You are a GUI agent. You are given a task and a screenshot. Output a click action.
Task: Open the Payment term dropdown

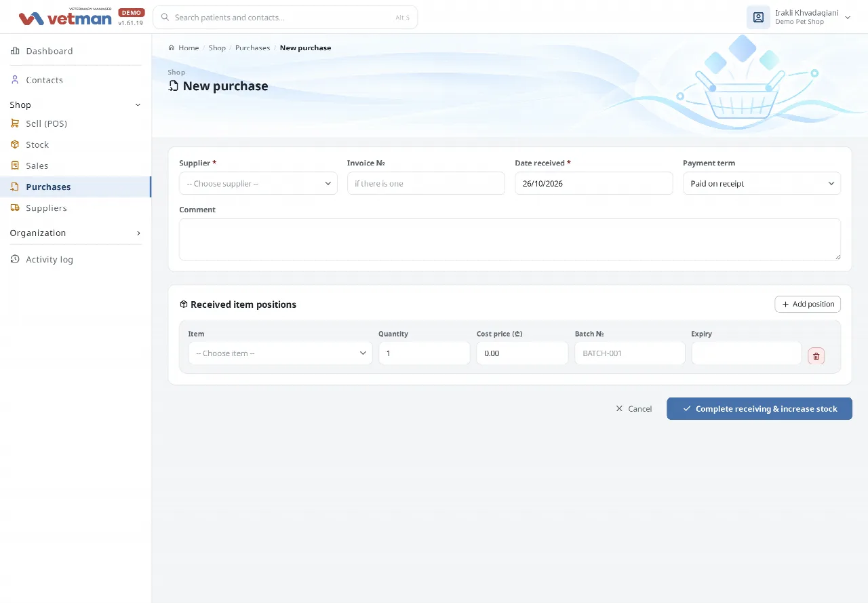pyautogui.click(x=762, y=183)
